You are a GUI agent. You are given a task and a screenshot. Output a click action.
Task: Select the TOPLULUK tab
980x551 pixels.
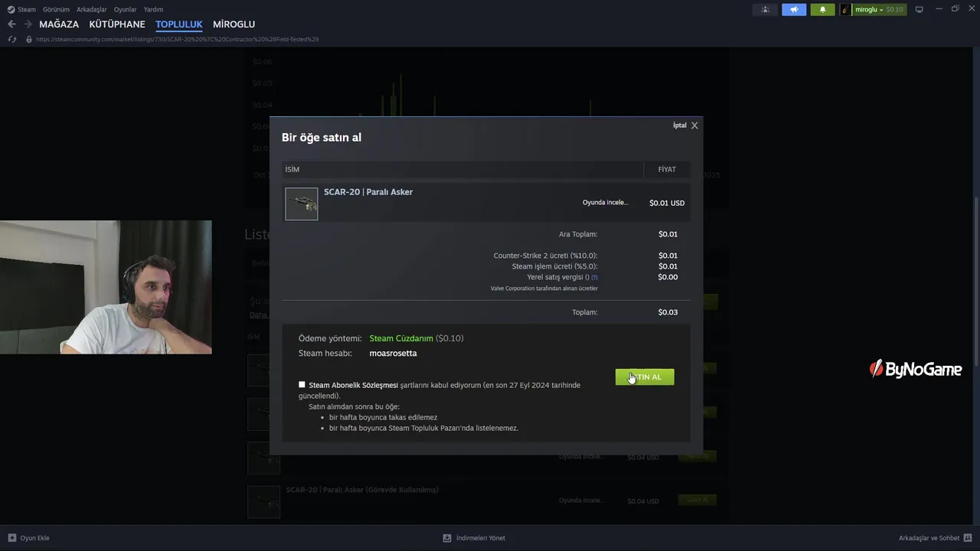click(179, 24)
